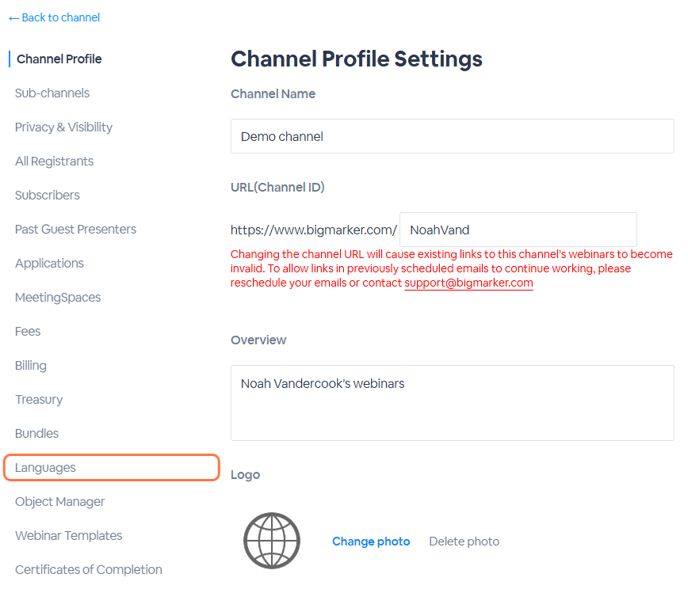Open Webinar Templates section

[68, 535]
